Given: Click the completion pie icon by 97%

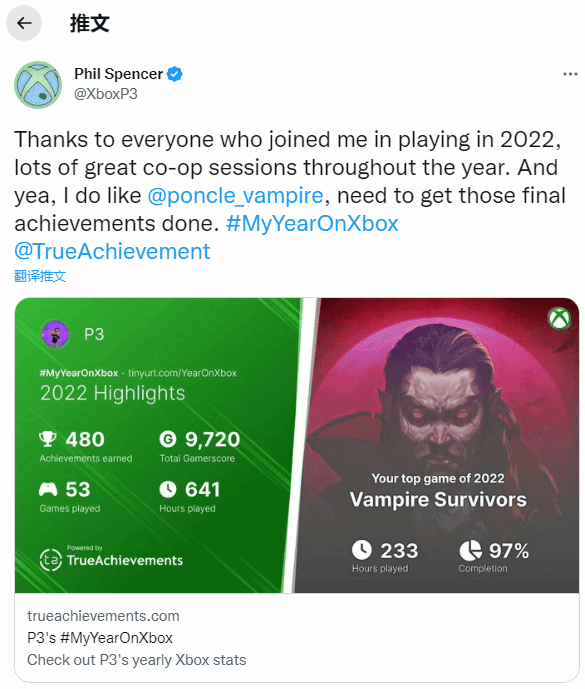Looking at the screenshot, I should (x=470, y=550).
